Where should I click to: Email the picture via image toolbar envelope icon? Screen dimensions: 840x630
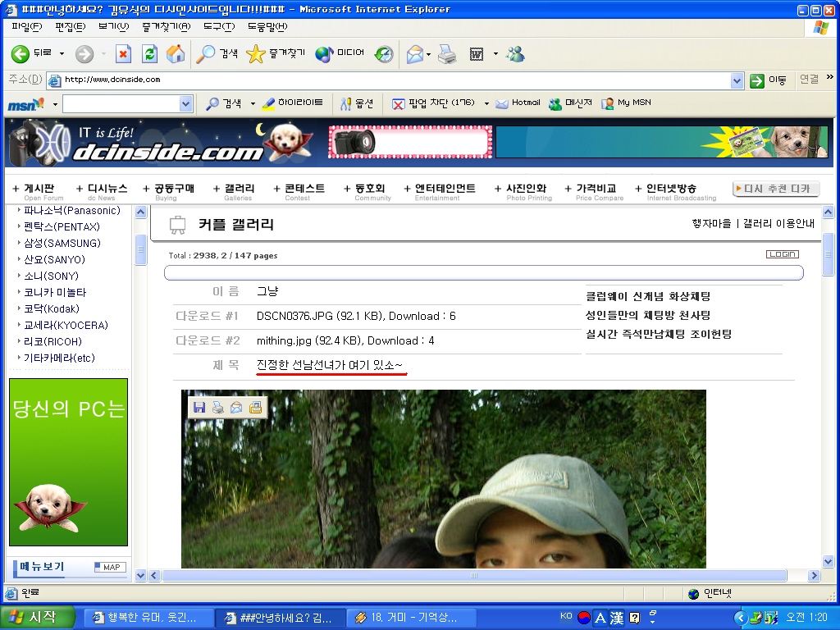(236, 408)
